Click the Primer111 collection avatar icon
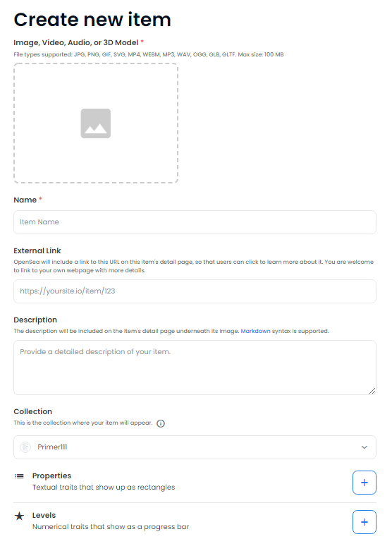The height and width of the screenshot is (539, 392). click(x=25, y=447)
